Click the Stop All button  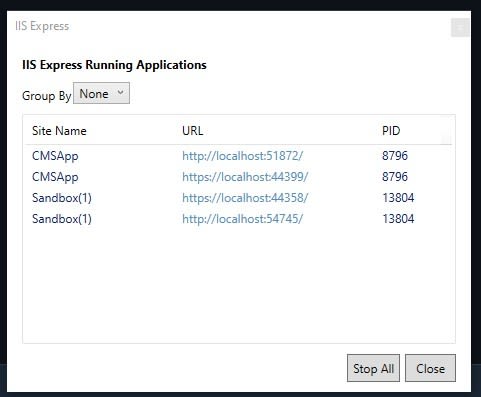(373, 368)
